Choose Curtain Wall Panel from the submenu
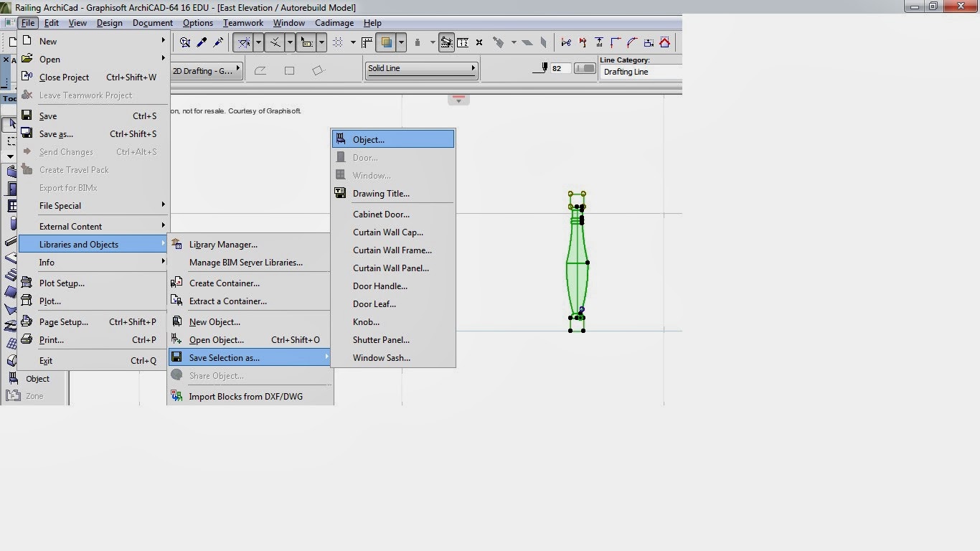 pos(391,268)
